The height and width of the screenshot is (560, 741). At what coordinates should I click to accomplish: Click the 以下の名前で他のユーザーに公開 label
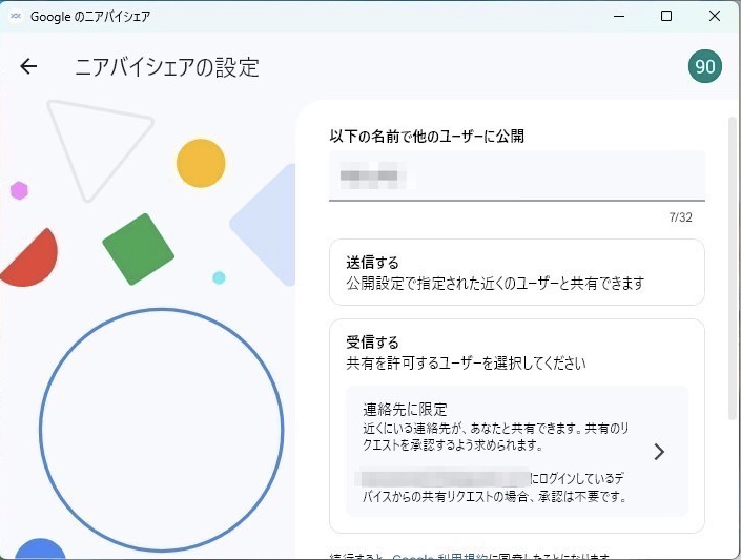pyautogui.click(x=427, y=136)
